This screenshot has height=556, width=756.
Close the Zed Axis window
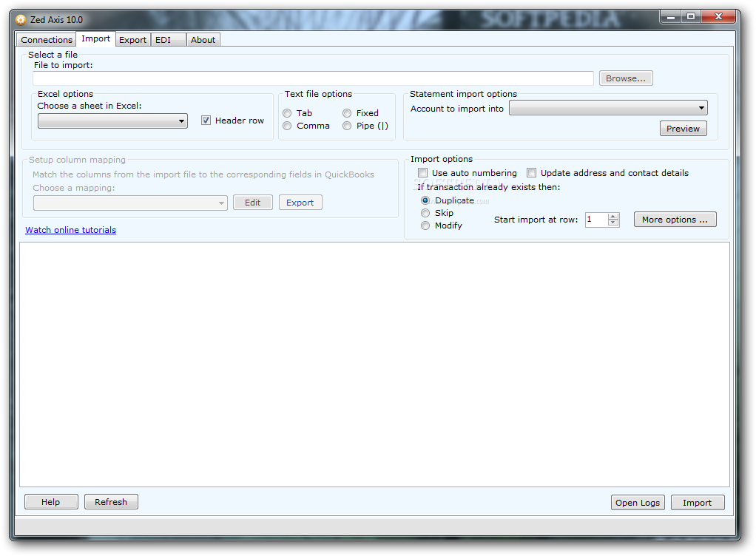pyautogui.click(x=718, y=17)
